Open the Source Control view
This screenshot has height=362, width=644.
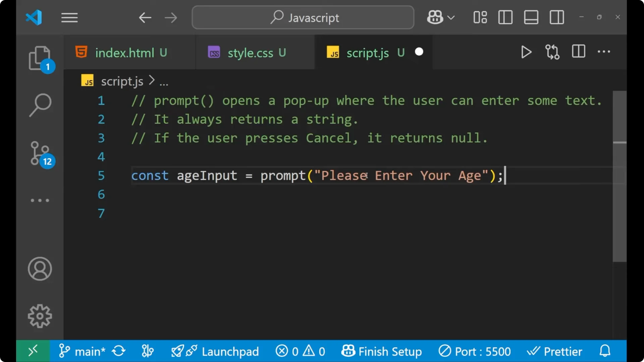[40, 154]
